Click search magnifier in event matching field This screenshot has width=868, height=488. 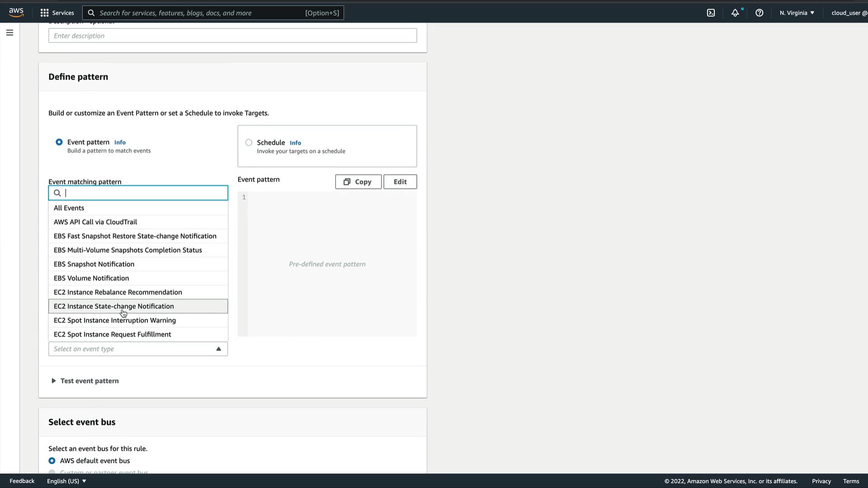tap(57, 193)
